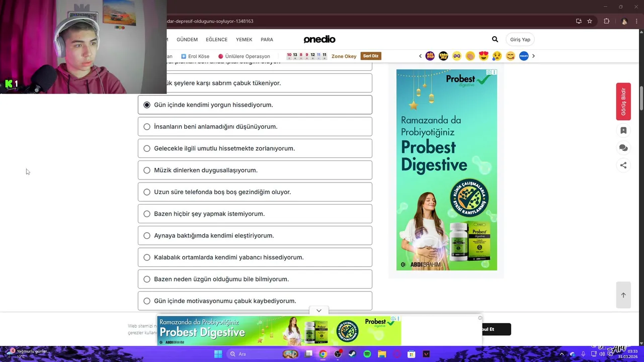Click the bookmark save icon in sidebar
The height and width of the screenshot is (362, 644).
pos(623,131)
